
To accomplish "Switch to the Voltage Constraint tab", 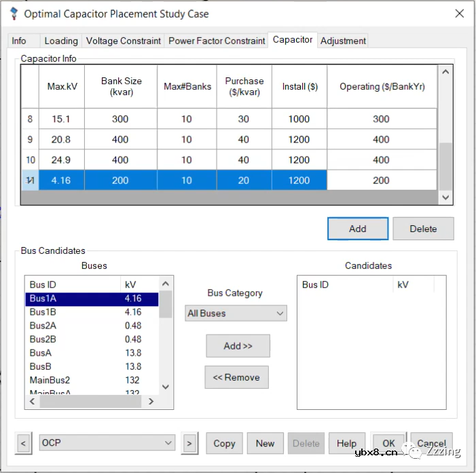I will click(x=124, y=41).
